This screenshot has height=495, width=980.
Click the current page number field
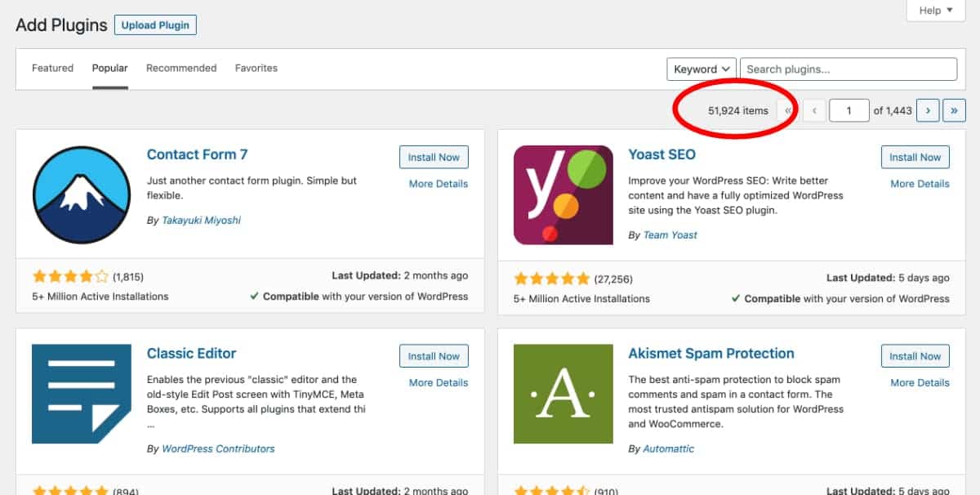[x=849, y=110]
